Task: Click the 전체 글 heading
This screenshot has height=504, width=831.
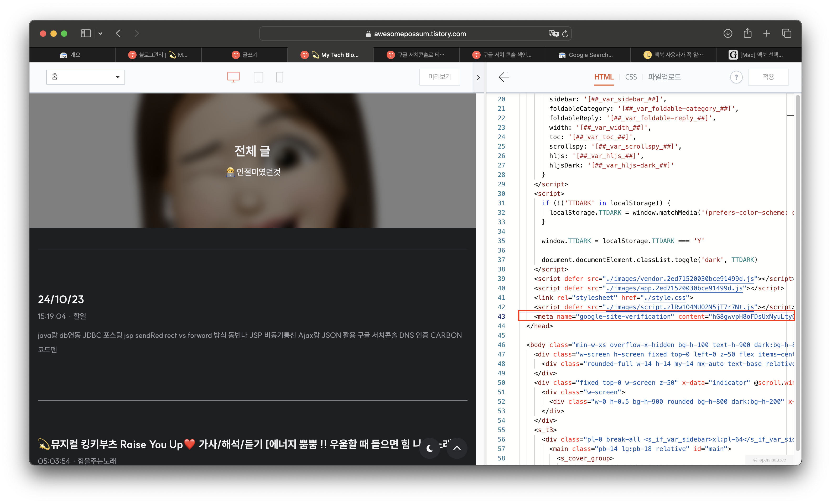Action: click(x=252, y=151)
